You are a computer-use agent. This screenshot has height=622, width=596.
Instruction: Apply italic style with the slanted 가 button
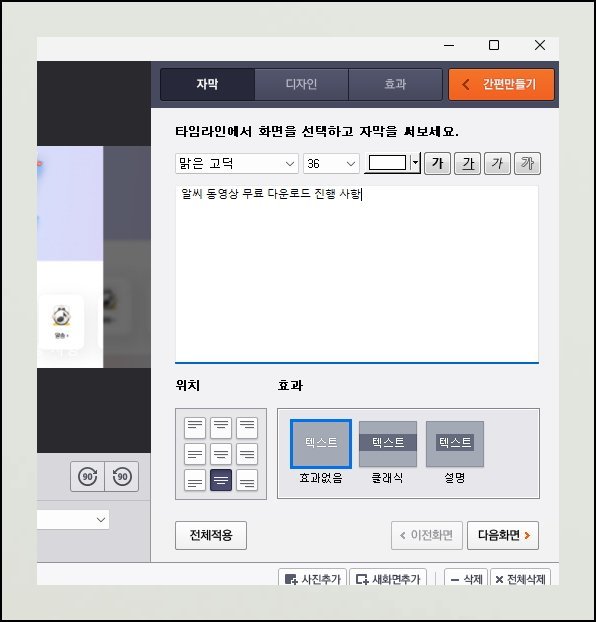point(497,163)
